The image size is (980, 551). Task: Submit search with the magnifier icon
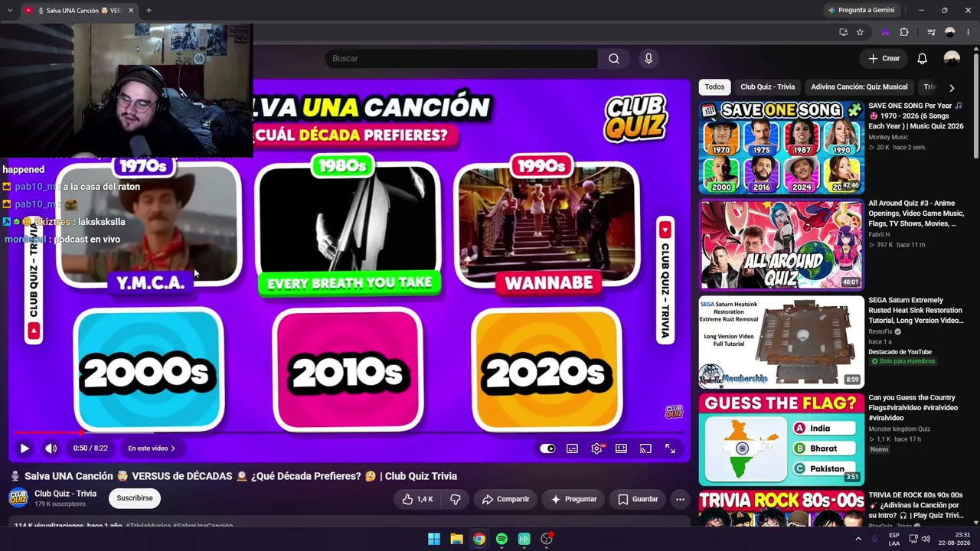[613, 58]
